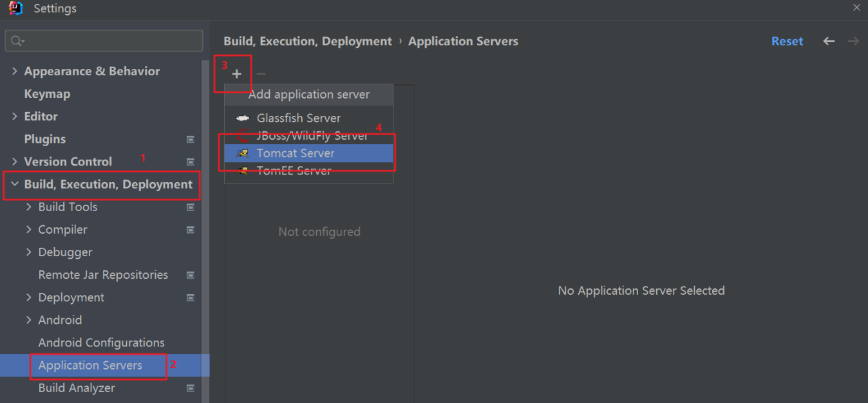Click the plus add server icon

point(237,74)
